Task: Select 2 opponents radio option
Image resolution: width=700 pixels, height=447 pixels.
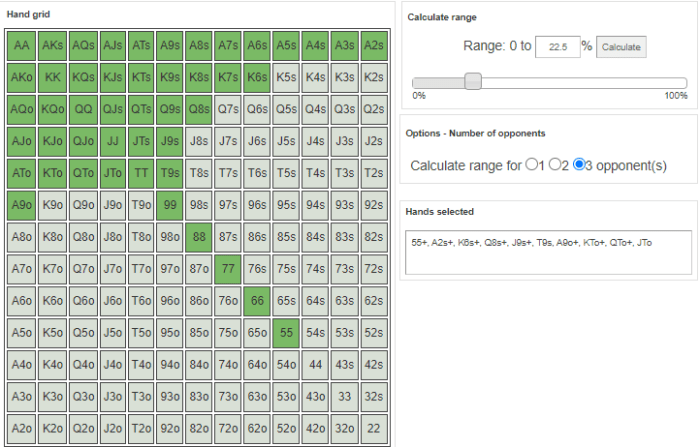Action: click(x=555, y=165)
